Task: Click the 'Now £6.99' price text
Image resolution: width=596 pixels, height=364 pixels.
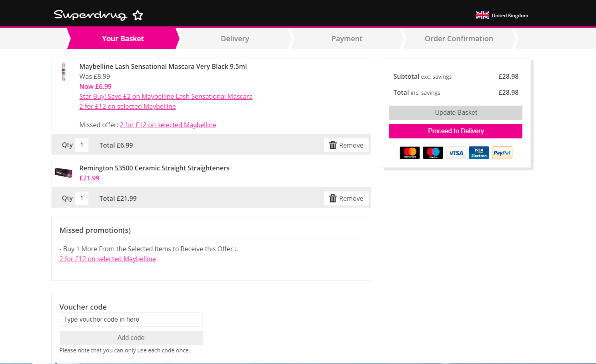Action: click(x=95, y=86)
